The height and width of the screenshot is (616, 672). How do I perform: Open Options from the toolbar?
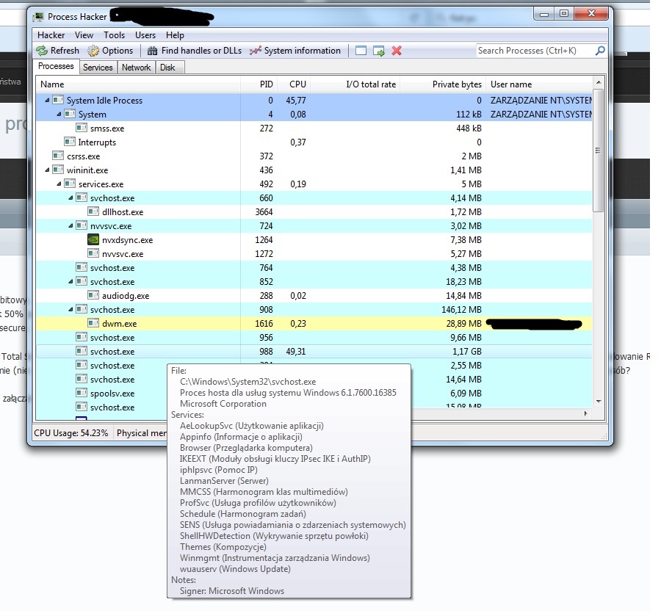tap(110, 51)
